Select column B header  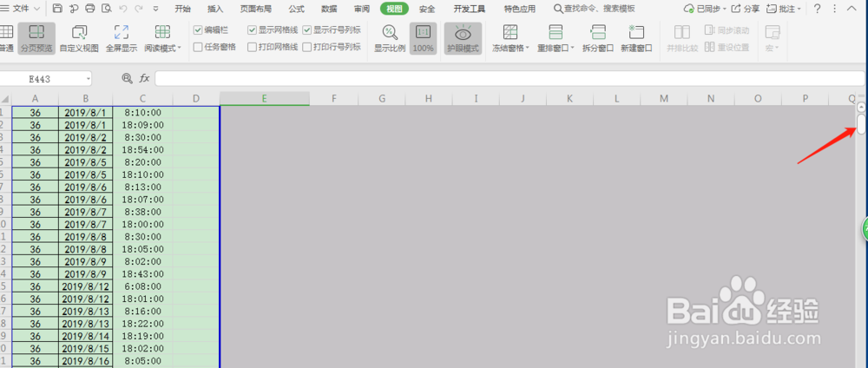click(86, 98)
